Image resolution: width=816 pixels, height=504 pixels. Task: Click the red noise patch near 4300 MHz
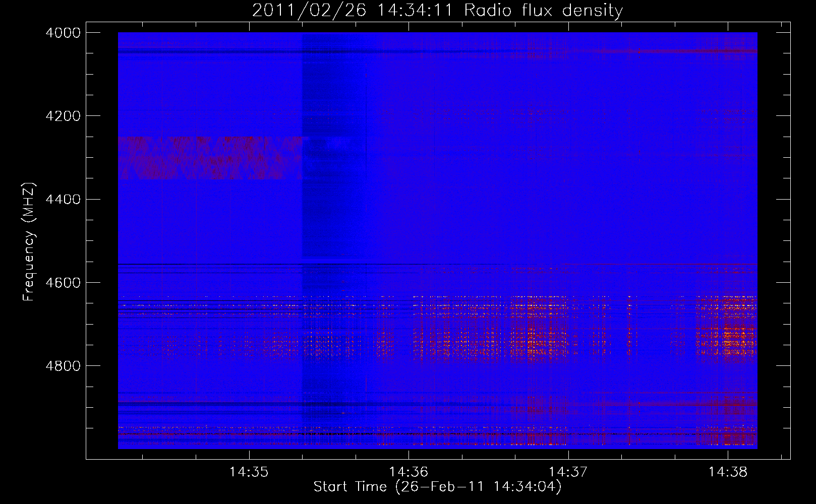coord(210,158)
